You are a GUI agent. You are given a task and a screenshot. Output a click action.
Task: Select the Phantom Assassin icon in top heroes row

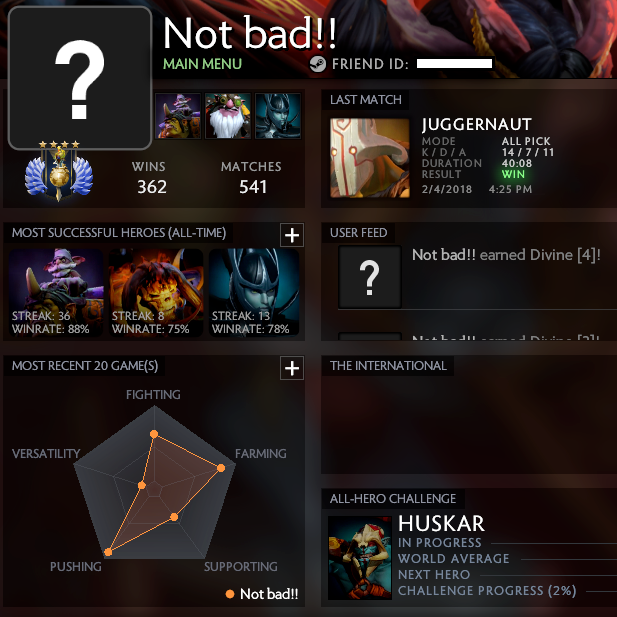pyautogui.click(x=278, y=116)
